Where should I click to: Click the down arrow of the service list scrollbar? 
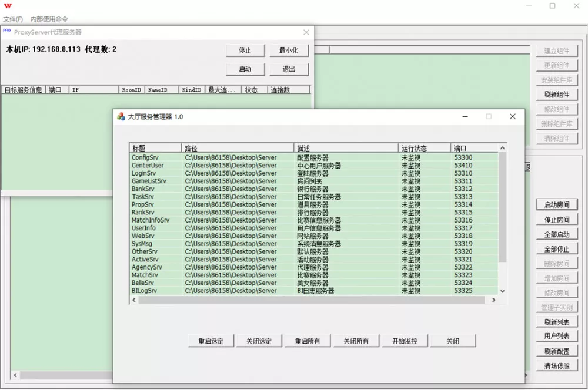click(x=502, y=292)
